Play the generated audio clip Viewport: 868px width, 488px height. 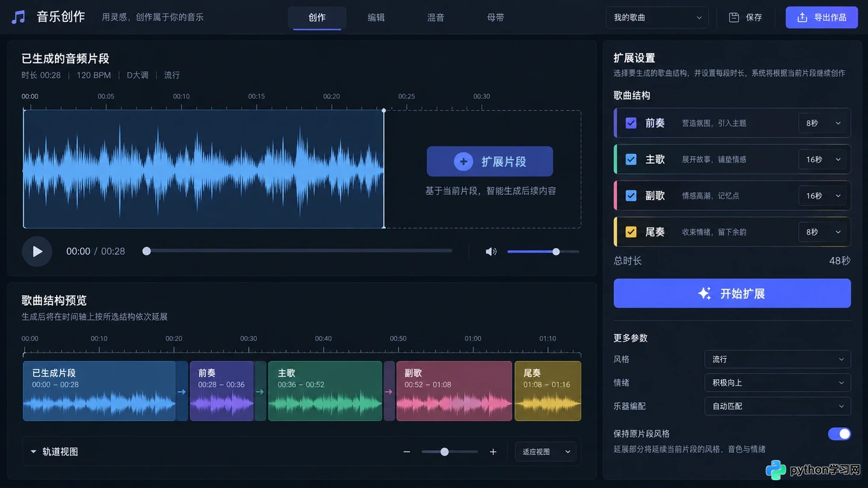37,251
